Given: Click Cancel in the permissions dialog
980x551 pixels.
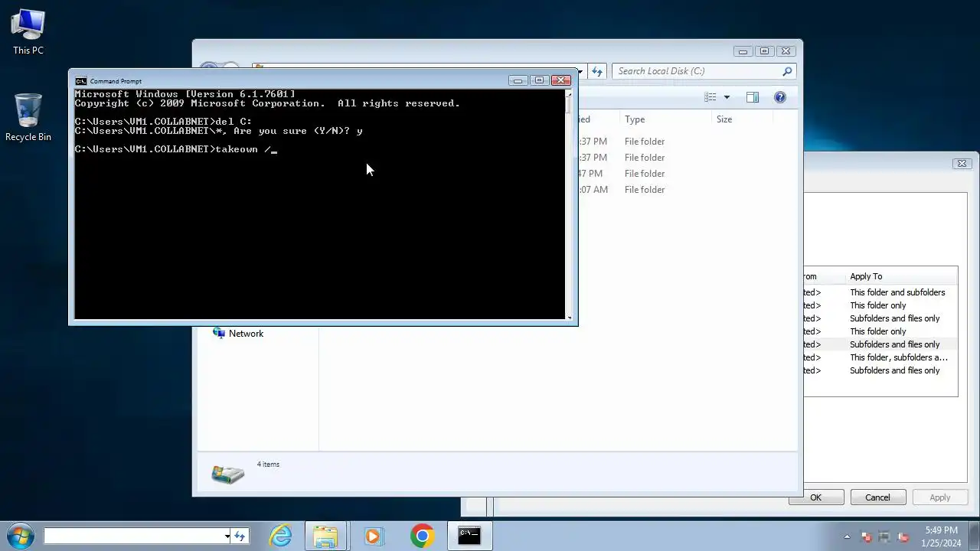Looking at the screenshot, I should [877, 497].
